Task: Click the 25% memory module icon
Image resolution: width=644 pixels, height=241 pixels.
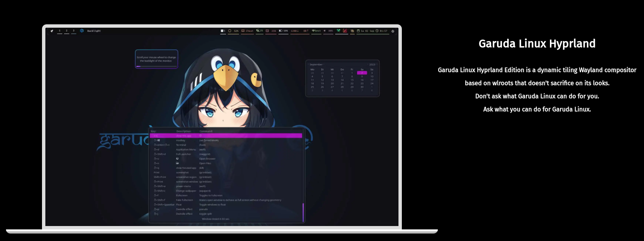Action: pyautogui.click(x=267, y=31)
